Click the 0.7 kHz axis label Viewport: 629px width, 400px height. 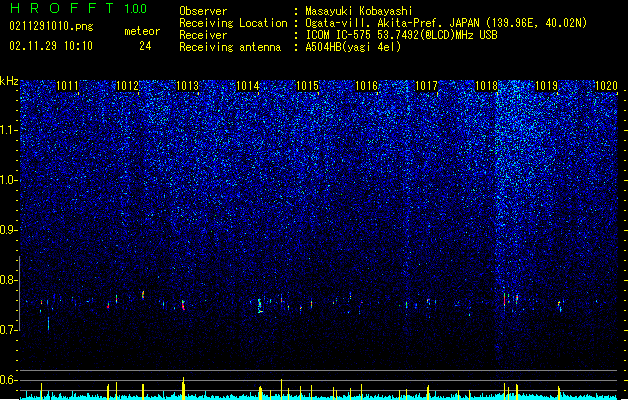[x=9, y=330]
